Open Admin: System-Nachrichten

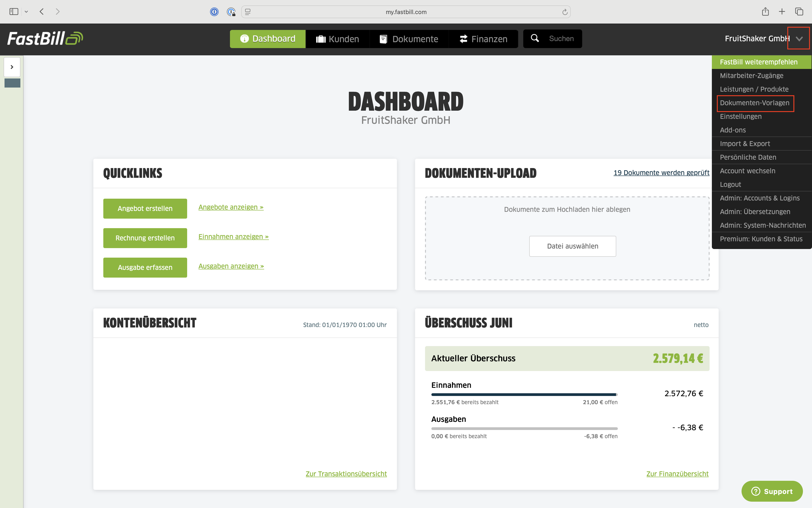pos(762,225)
